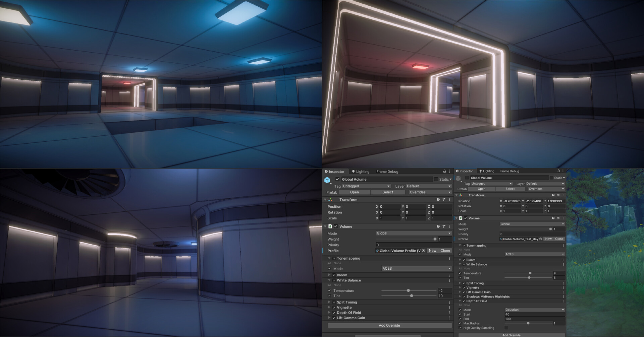Click the Transform component icon
This screenshot has width=644, height=337.
[330, 199]
